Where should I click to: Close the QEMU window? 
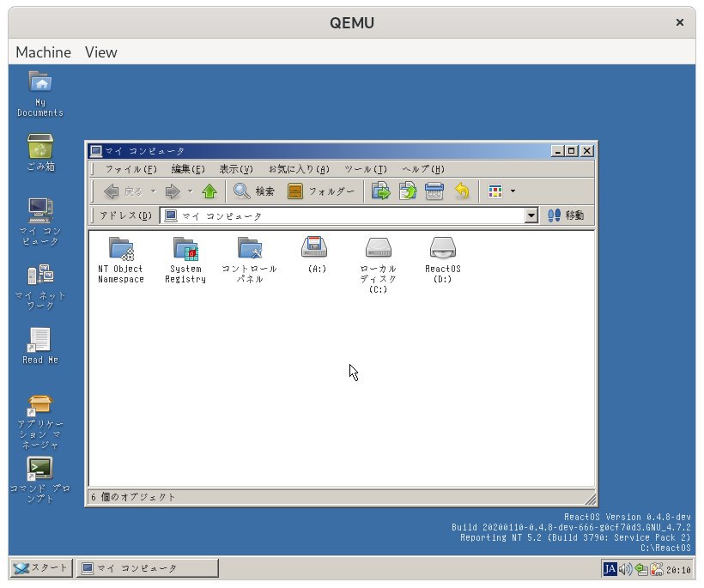680,22
